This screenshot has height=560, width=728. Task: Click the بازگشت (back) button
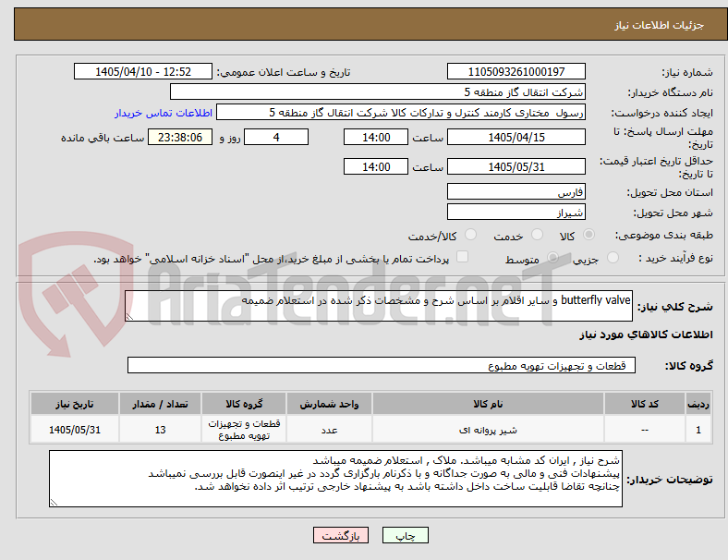point(341,535)
